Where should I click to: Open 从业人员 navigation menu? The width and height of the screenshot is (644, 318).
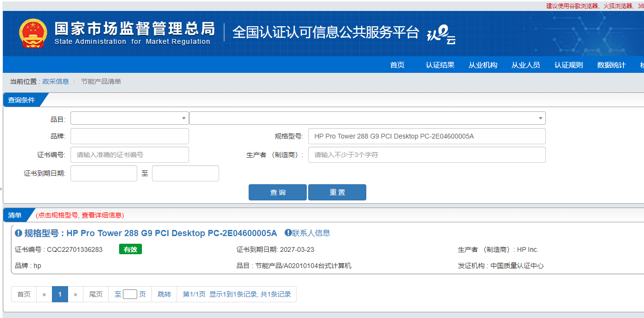[526, 65]
